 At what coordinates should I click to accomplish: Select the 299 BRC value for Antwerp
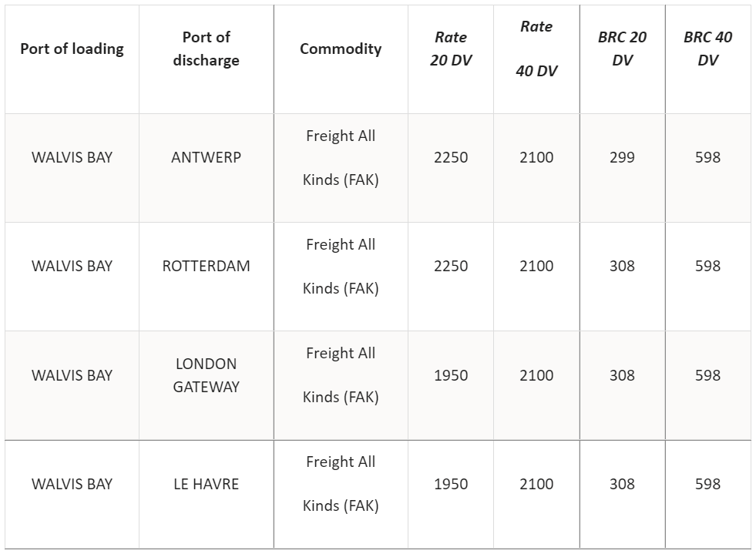622,157
